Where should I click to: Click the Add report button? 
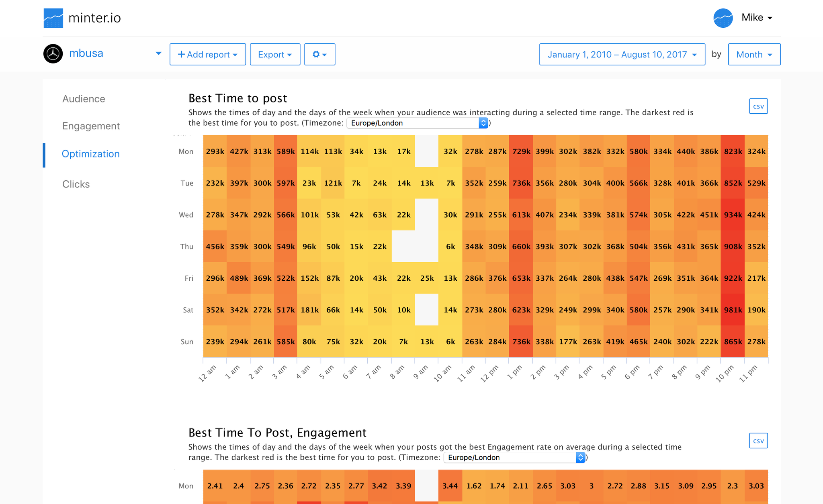(207, 54)
